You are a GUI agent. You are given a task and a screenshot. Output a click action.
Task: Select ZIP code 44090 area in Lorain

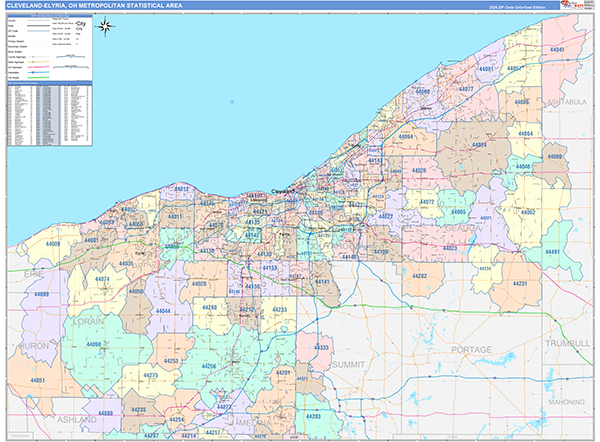[94, 344]
